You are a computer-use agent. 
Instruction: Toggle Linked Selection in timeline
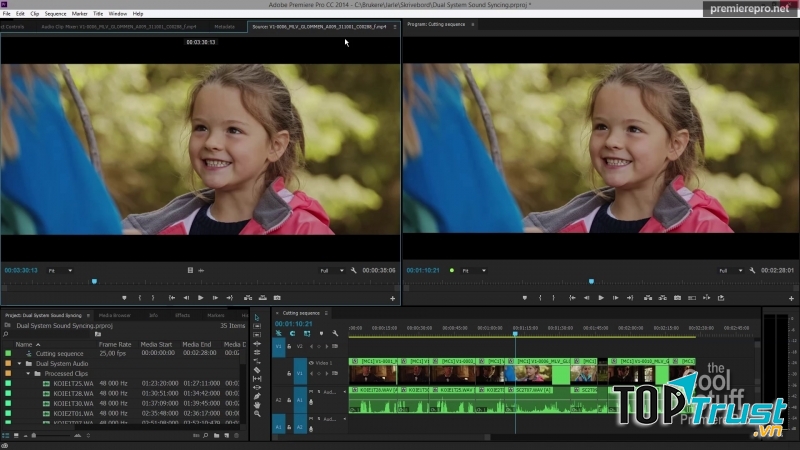(x=307, y=333)
